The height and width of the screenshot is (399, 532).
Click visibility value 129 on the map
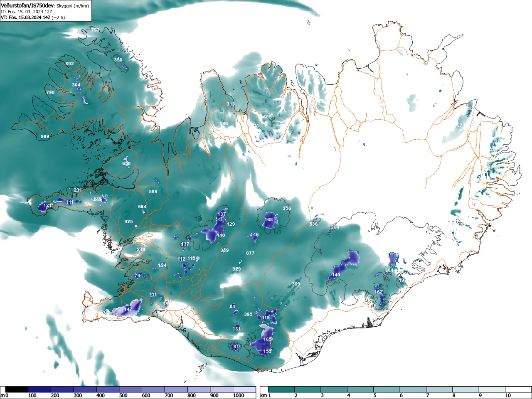coord(231,224)
